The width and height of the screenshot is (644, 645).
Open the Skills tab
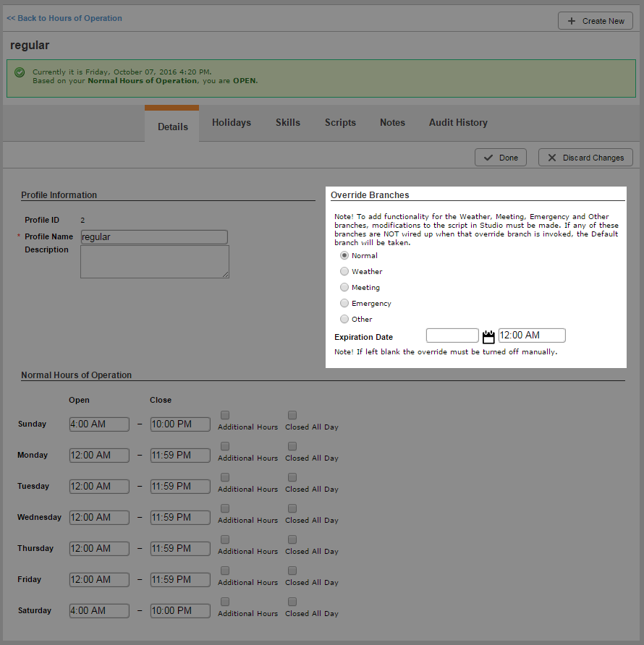point(288,123)
